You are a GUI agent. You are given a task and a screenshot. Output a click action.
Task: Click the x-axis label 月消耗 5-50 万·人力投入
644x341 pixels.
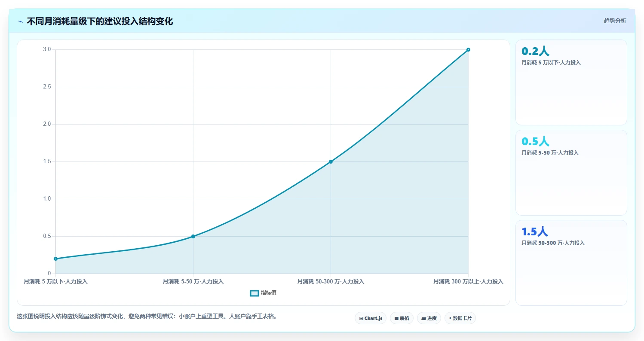(193, 281)
